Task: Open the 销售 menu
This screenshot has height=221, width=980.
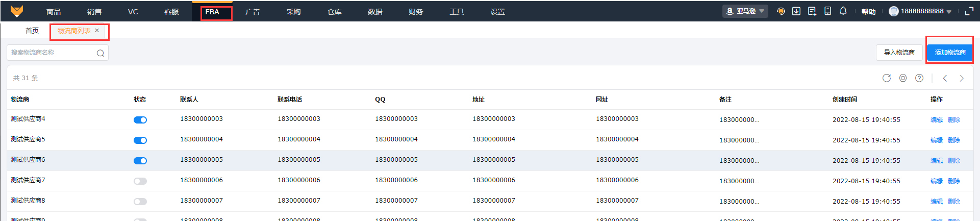Action: pos(94,12)
